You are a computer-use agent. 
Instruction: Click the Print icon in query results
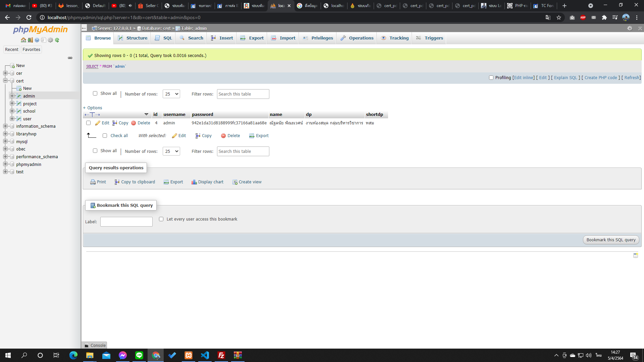click(x=93, y=182)
